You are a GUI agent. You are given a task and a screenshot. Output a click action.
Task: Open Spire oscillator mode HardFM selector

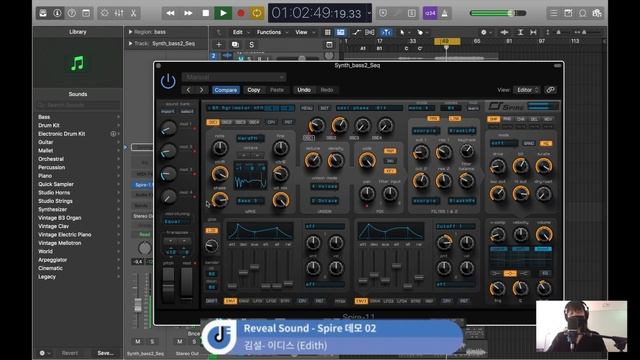pyautogui.click(x=250, y=138)
